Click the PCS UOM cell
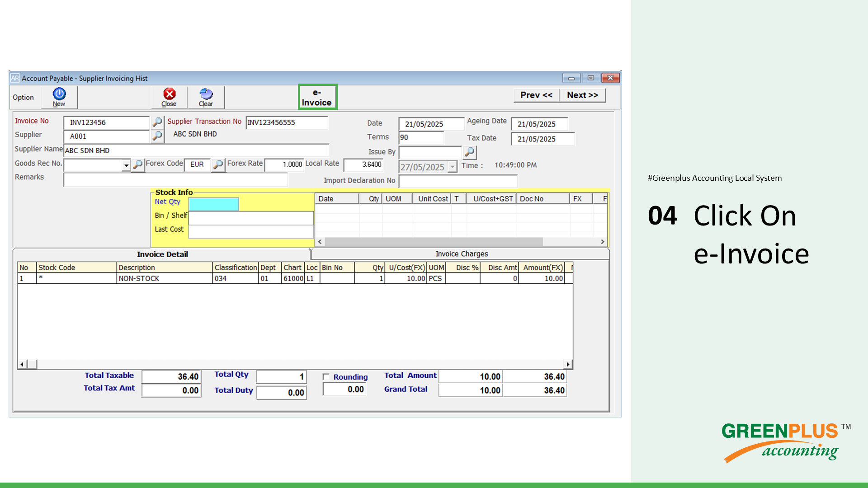The width and height of the screenshot is (868, 488). (x=436, y=278)
